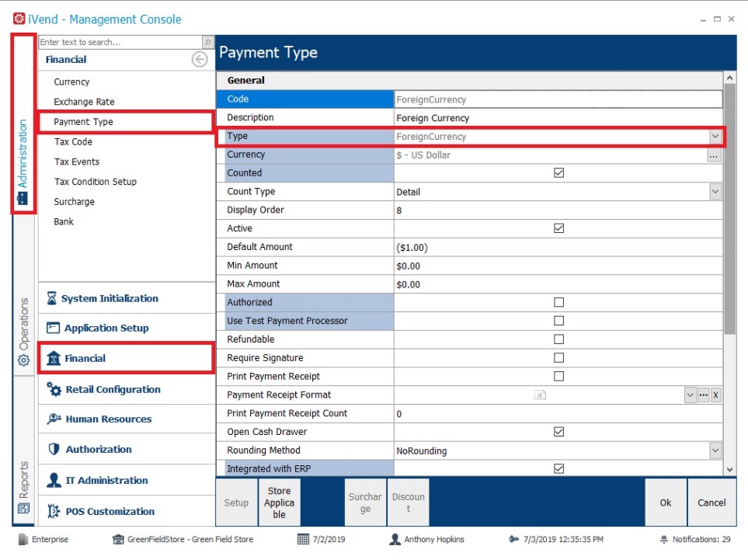Viewport: 748px width, 560px height.
Task: Click the scrollbar up arrow
Action: pyautogui.click(x=730, y=78)
